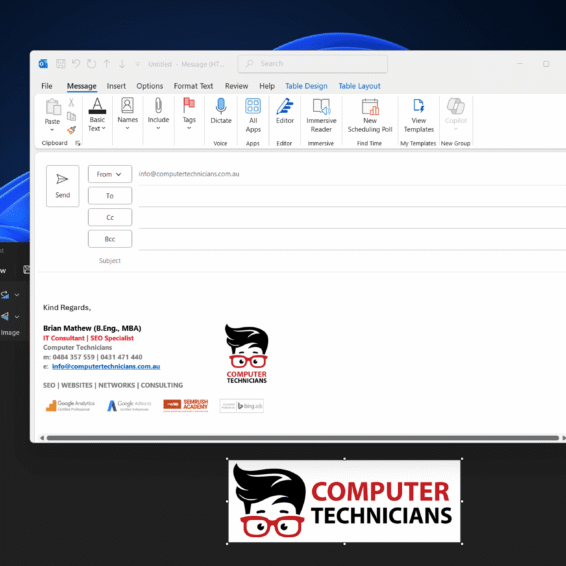Click the Cut scissors icon
566x566 pixels.
click(x=71, y=103)
